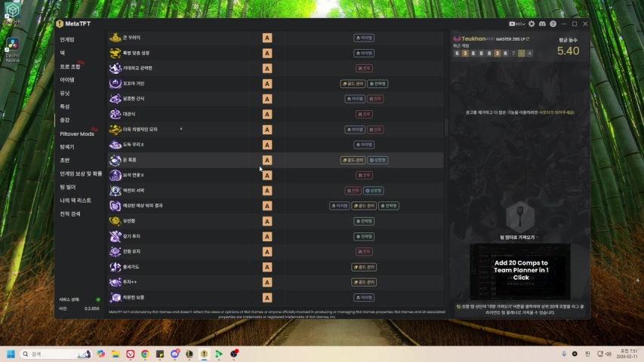This screenshot has width=644, height=362.
Task: Open 인게임 보상 및 확률 in the sidebar
Action: pyautogui.click(x=81, y=173)
